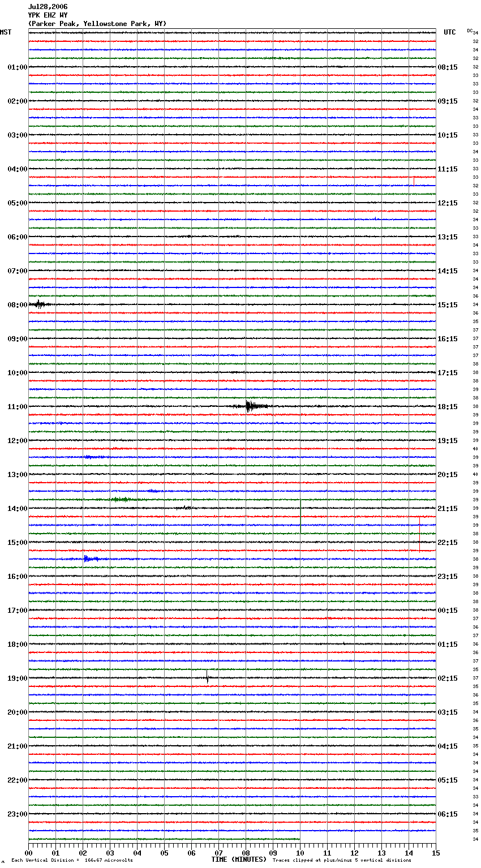Select the 20:00 MST time label
This screenshot has height=868, width=481.
[18, 712]
